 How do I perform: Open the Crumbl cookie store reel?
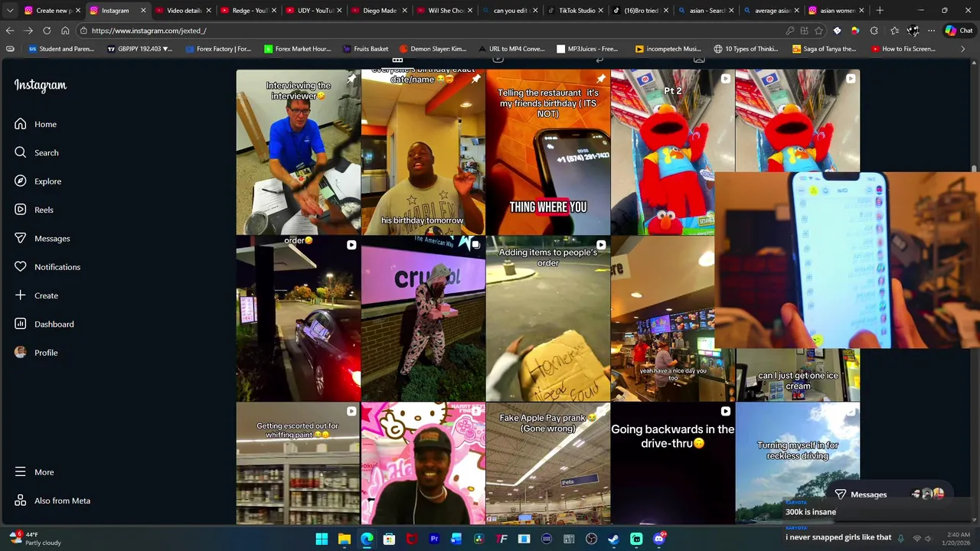click(423, 319)
